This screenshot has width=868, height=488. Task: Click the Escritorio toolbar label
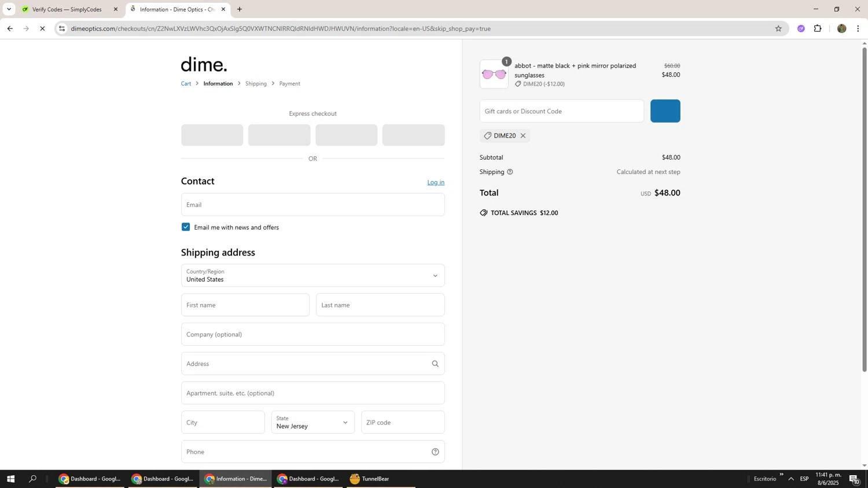coord(765,479)
